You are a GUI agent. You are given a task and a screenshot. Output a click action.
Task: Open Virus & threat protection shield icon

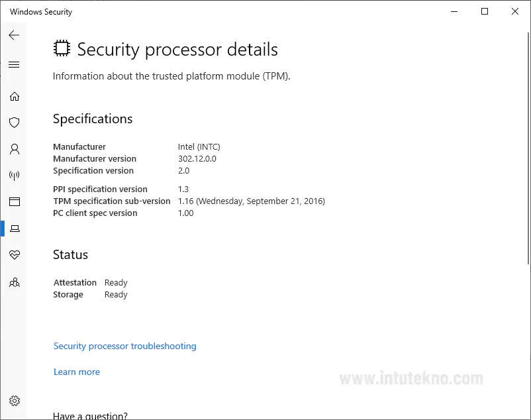14,123
